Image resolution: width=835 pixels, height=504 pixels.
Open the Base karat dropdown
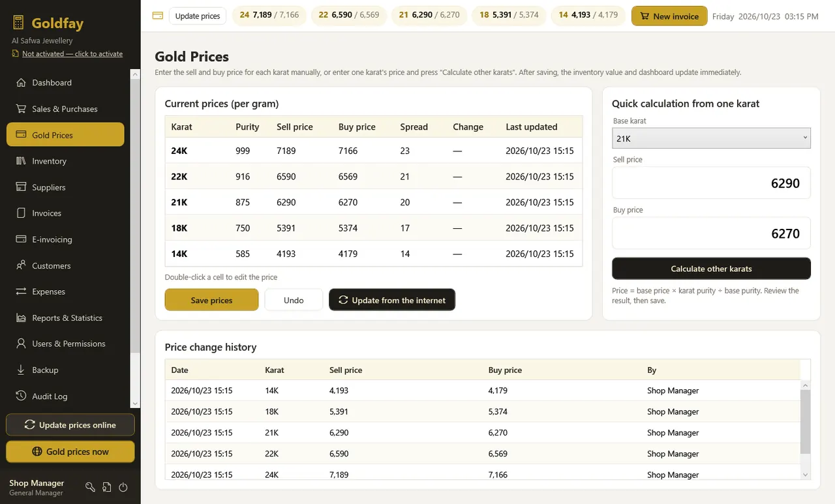coord(711,138)
